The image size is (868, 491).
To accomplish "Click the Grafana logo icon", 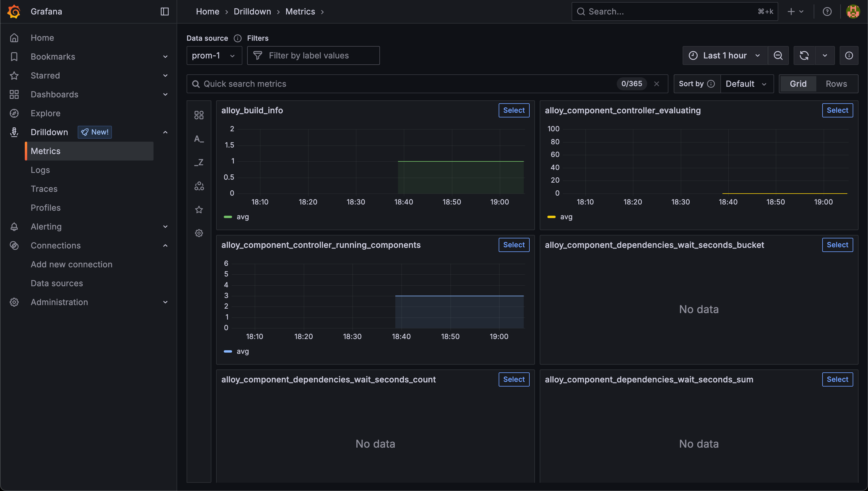I will [14, 12].
